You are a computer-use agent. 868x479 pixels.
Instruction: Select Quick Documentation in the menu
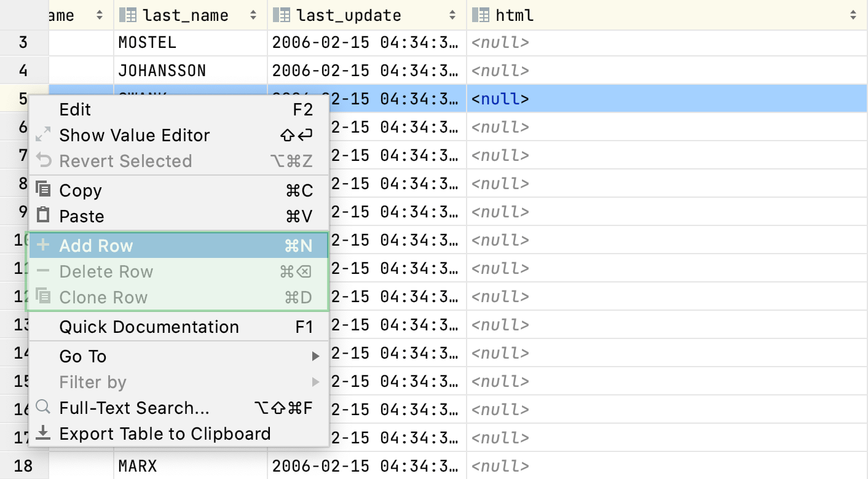(x=149, y=327)
